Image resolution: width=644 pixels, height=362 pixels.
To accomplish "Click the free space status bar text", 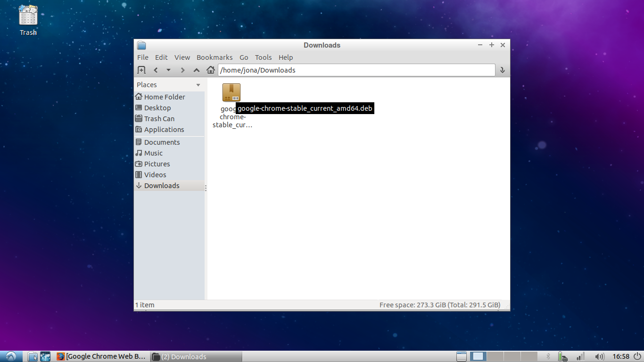I will pos(440,305).
